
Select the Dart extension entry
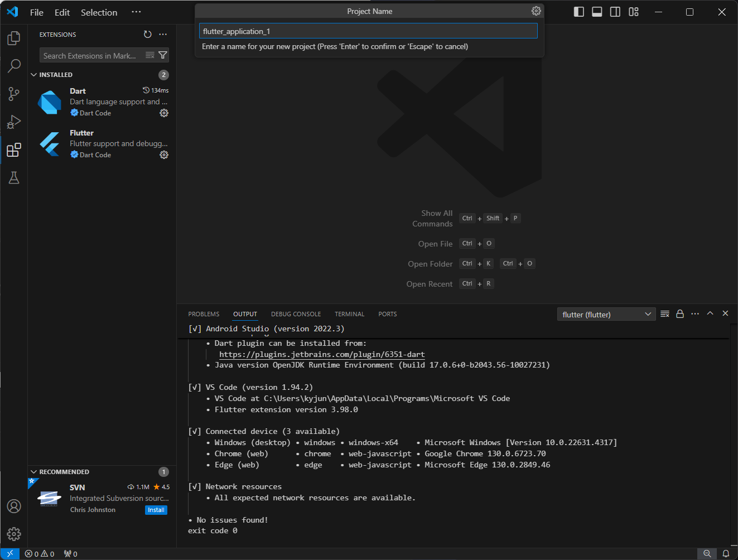tap(102, 102)
